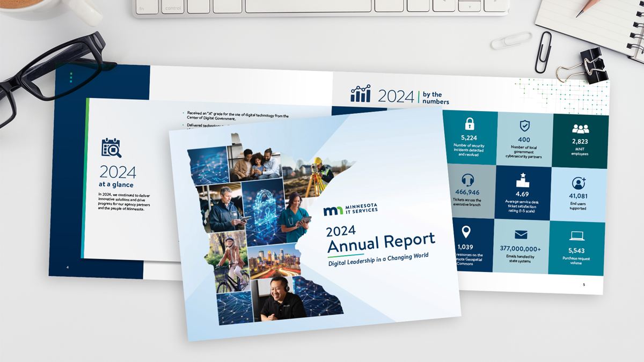Screen dimensions: 644x362
Task: Click the padlock icon above 5,224
Action: [470, 124]
